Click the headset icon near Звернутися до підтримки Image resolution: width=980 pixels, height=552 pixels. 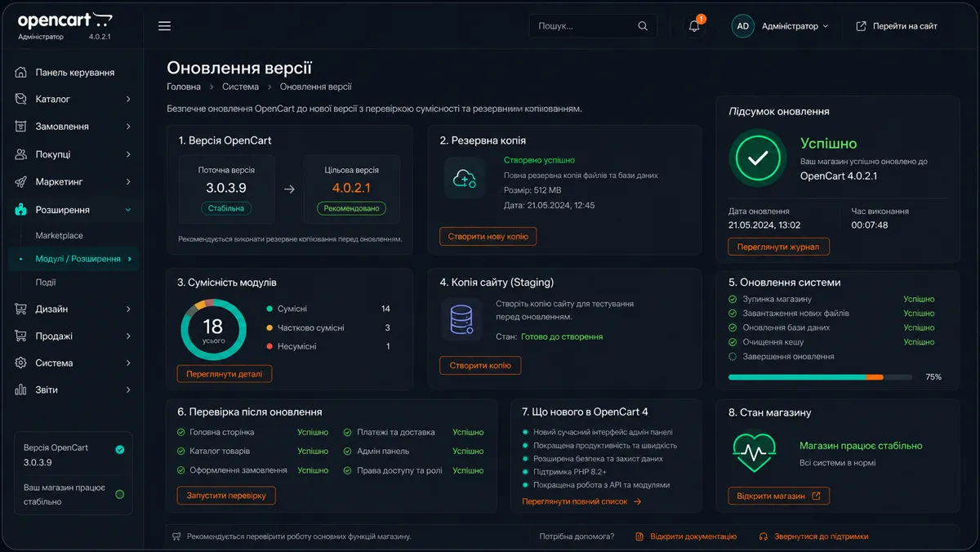pos(763,536)
